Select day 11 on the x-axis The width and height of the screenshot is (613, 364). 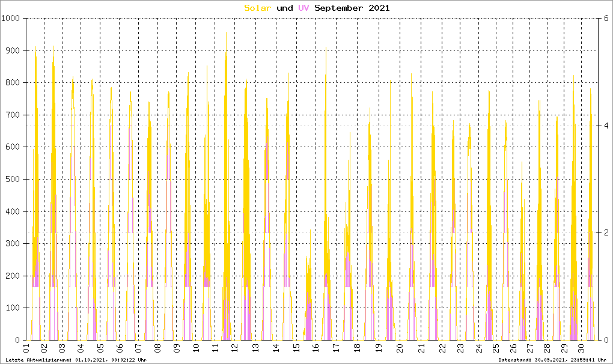214,348
